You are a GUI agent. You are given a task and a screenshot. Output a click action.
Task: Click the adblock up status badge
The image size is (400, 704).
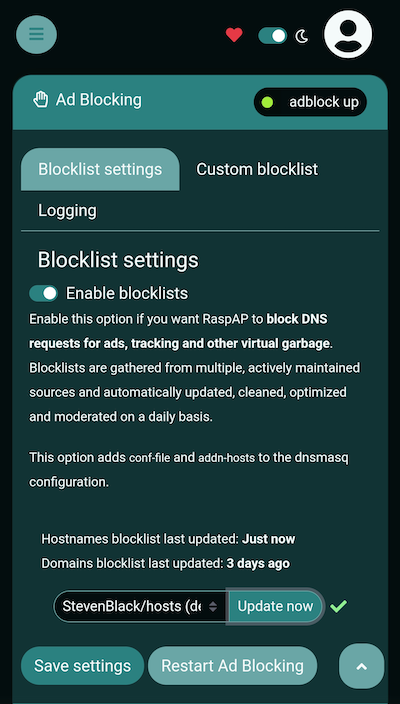click(310, 102)
